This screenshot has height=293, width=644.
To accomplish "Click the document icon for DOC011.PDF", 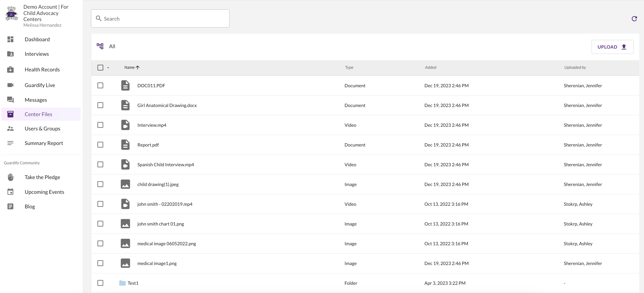I will (x=125, y=85).
